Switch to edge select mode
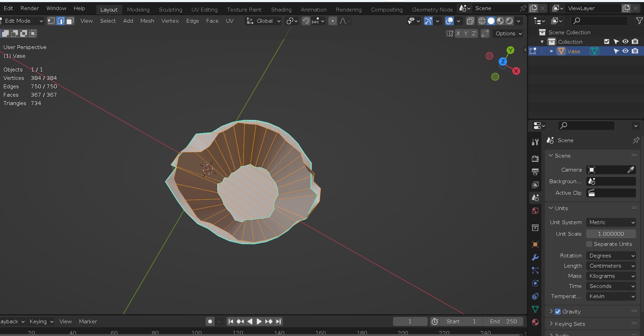The height and width of the screenshot is (336, 644). coord(61,21)
